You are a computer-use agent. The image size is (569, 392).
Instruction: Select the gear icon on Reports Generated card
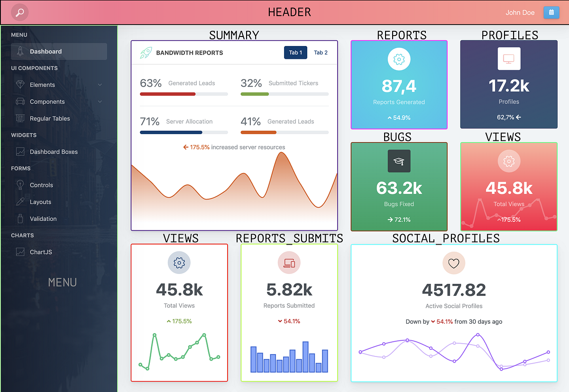(399, 59)
